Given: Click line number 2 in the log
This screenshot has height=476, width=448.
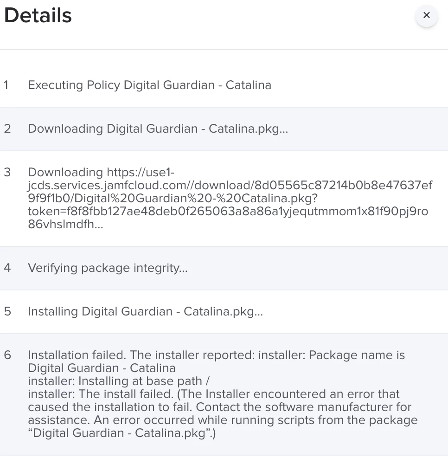Looking at the screenshot, I should pos(7,129).
